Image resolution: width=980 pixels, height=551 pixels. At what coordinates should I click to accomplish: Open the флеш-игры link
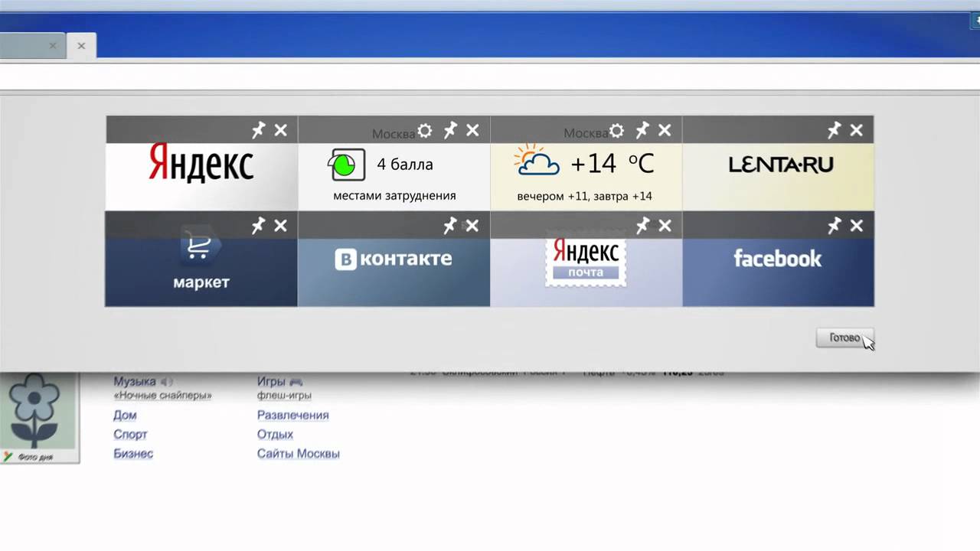(284, 396)
